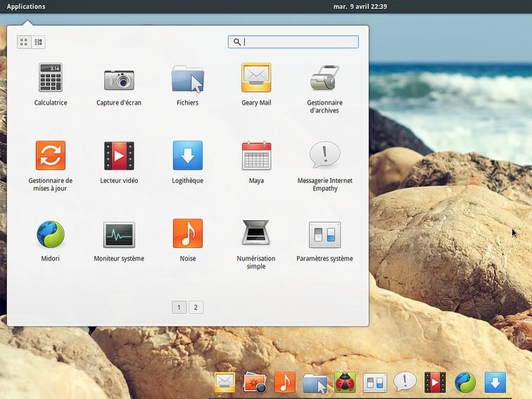Viewport: 532px width, 399px height.
Task: Open Gestionnaire d'archives
Action: tap(324, 88)
